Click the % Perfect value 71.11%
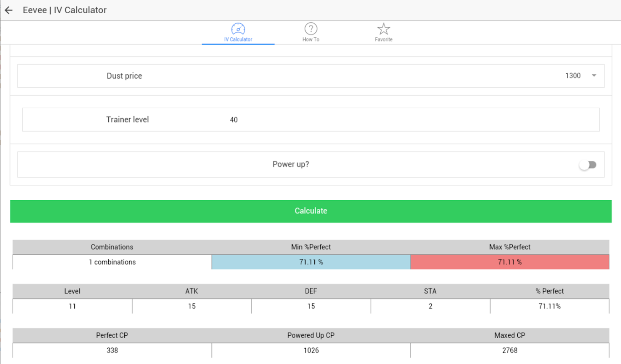621x364 pixels. (x=550, y=306)
